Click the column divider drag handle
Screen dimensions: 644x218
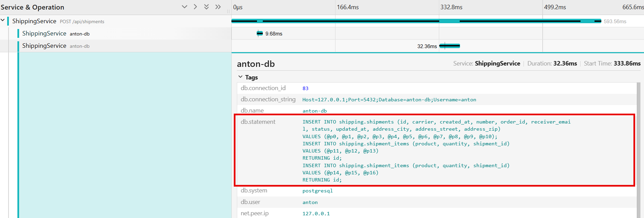[228, 11]
